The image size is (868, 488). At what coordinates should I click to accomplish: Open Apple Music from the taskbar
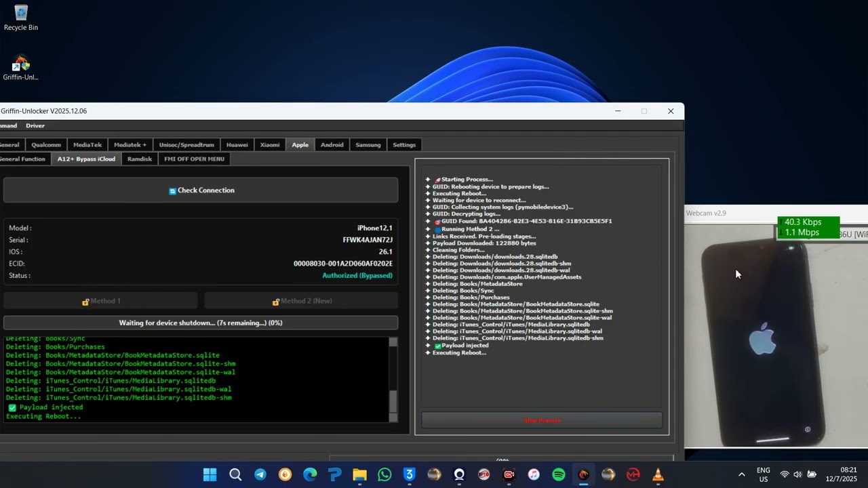[x=534, y=474]
